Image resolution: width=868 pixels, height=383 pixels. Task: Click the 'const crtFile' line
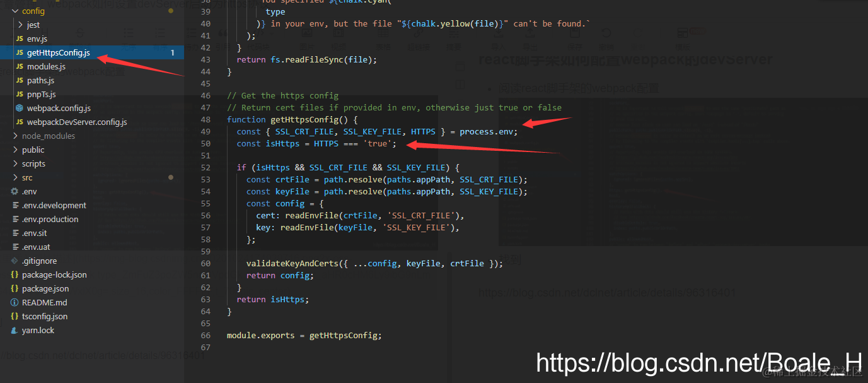(x=387, y=180)
